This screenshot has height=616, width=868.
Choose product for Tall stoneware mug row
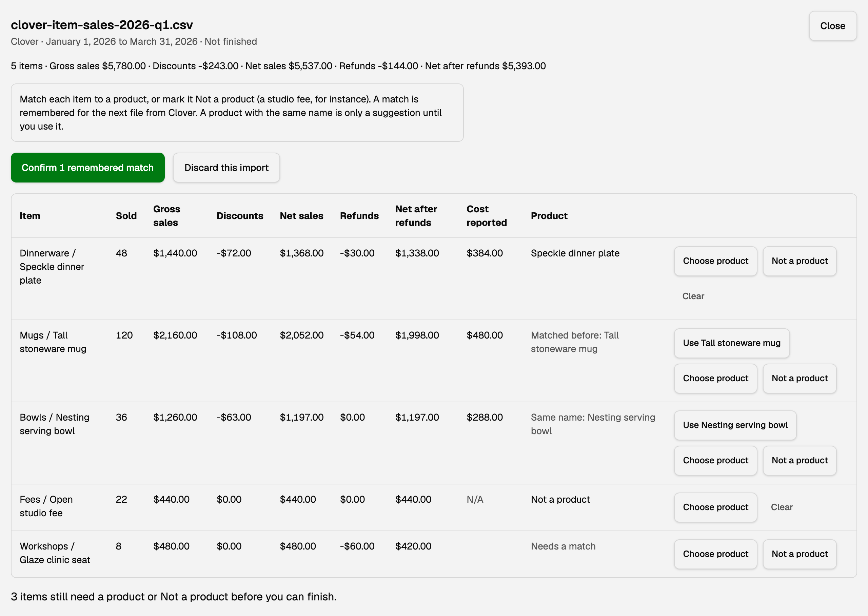[715, 379]
